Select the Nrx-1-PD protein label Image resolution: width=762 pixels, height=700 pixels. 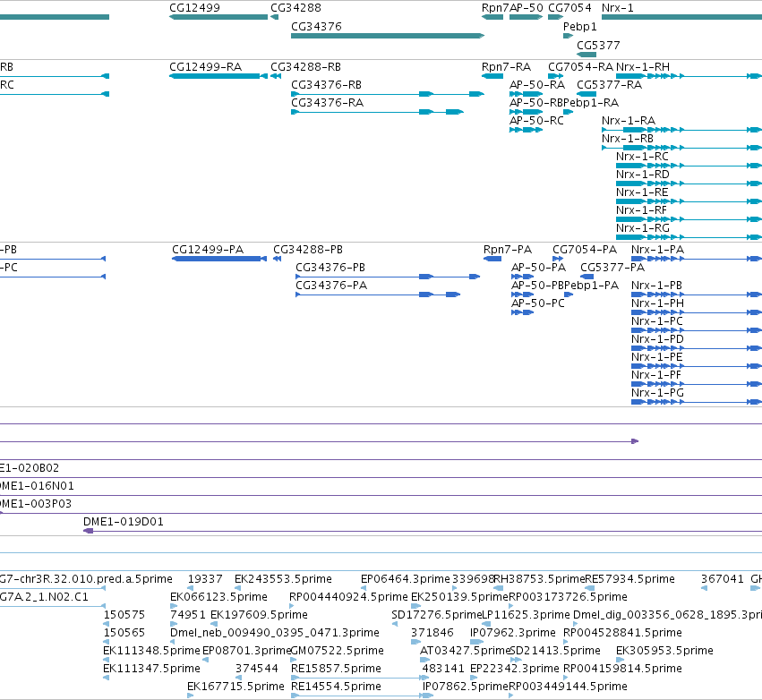[657, 339]
